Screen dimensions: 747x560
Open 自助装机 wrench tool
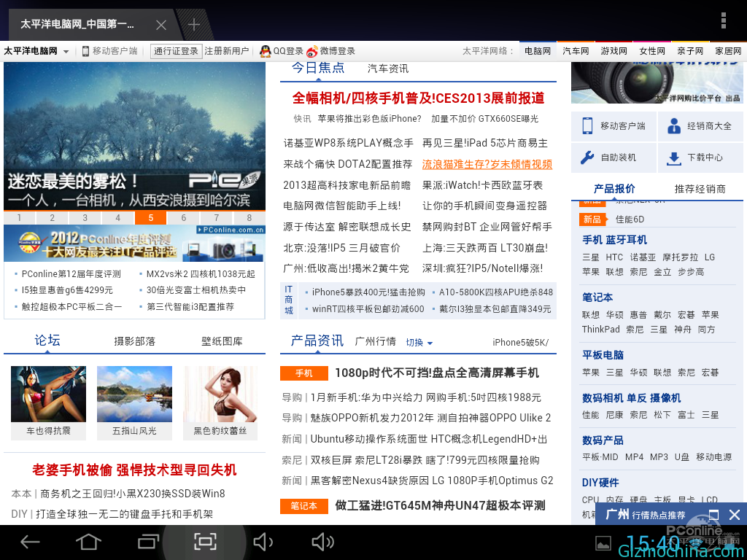click(587, 157)
